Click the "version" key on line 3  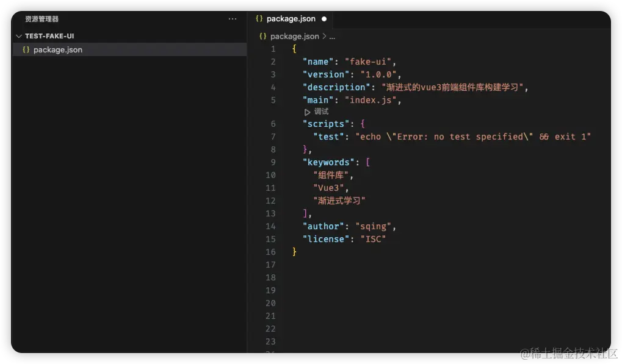326,74
